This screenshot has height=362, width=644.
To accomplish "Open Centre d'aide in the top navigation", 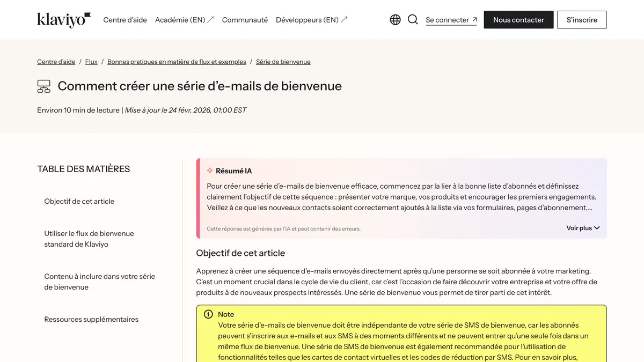I will (125, 20).
